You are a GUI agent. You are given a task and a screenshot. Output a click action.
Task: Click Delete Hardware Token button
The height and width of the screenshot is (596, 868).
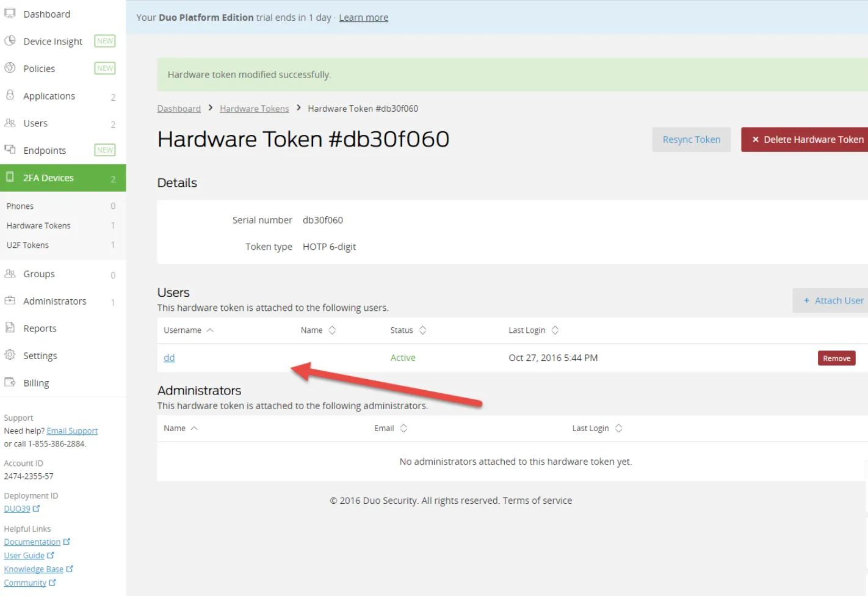[805, 140]
